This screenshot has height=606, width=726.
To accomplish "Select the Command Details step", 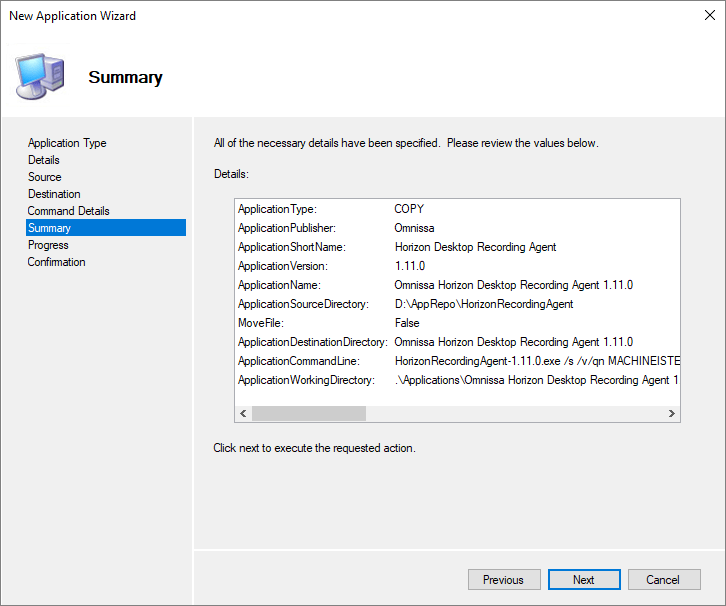I will click(x=69, y=211).
